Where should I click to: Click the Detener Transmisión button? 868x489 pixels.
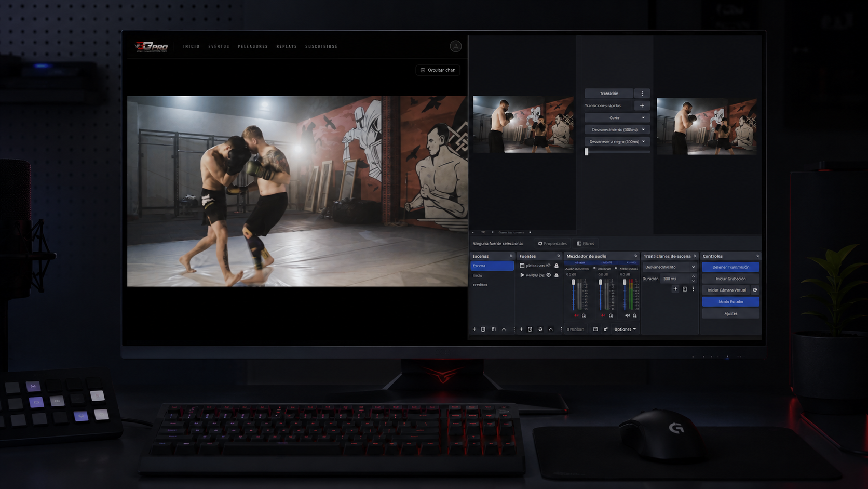click(x=730, y=267)
